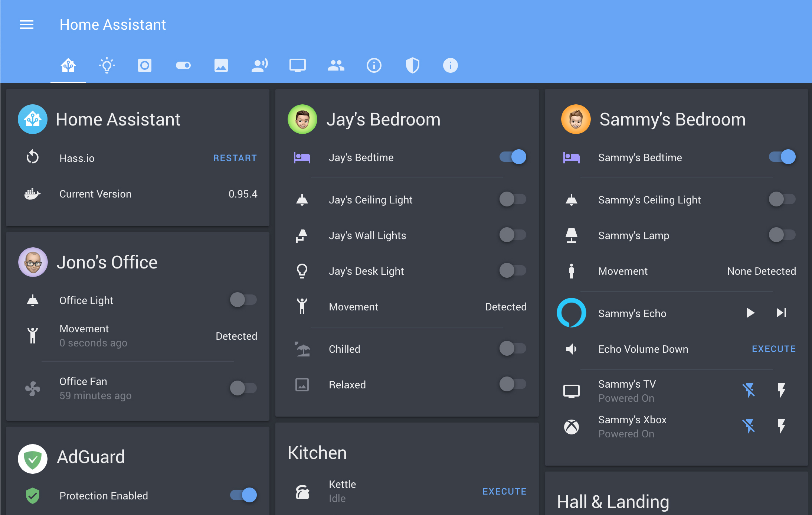
Task: Click the Jay's Bedroom avatar thumbnail
Action: 302,119
